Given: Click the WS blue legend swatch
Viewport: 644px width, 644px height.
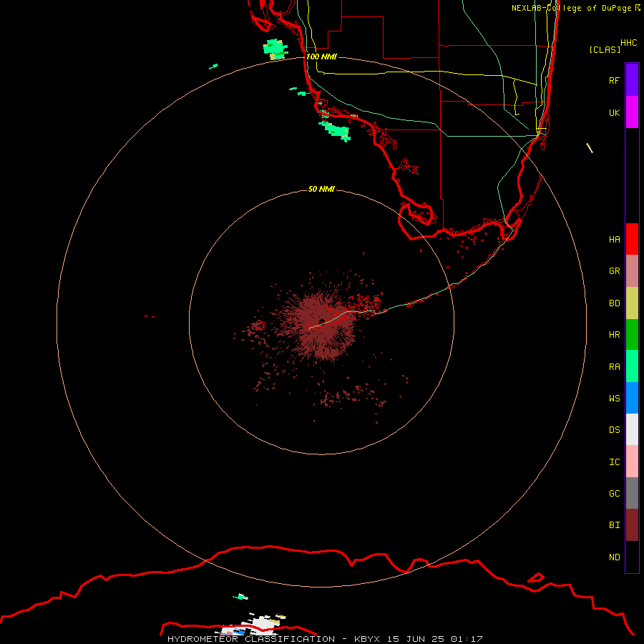Looking at the screenshot, I should (x=632, y=398).
